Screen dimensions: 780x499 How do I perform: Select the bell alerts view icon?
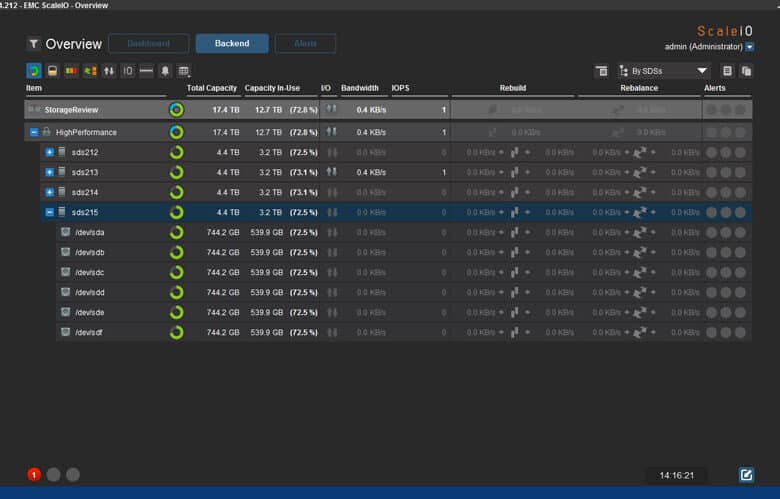pyautogui.click(x=165, y=71)
